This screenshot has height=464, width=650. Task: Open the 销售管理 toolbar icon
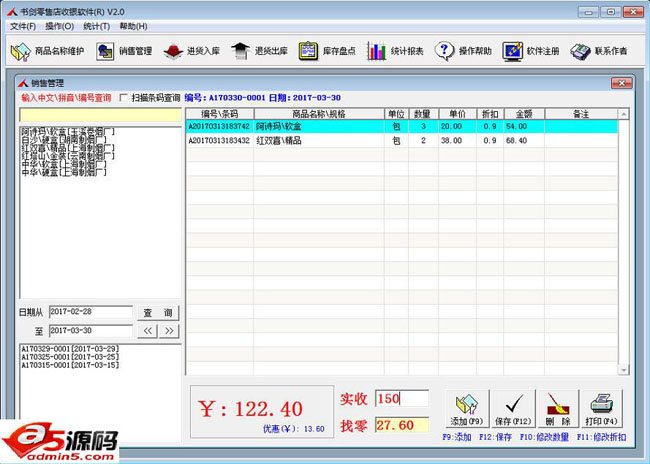(x=124, y=51)
